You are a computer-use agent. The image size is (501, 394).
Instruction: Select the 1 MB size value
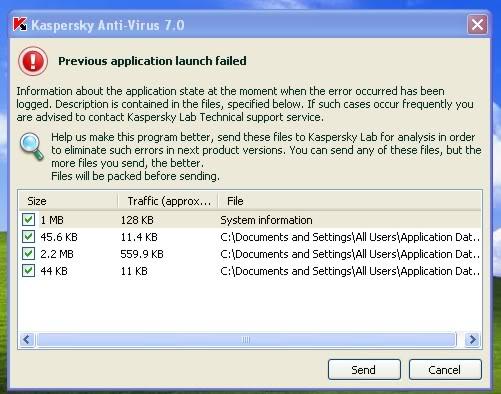point(52,220)
